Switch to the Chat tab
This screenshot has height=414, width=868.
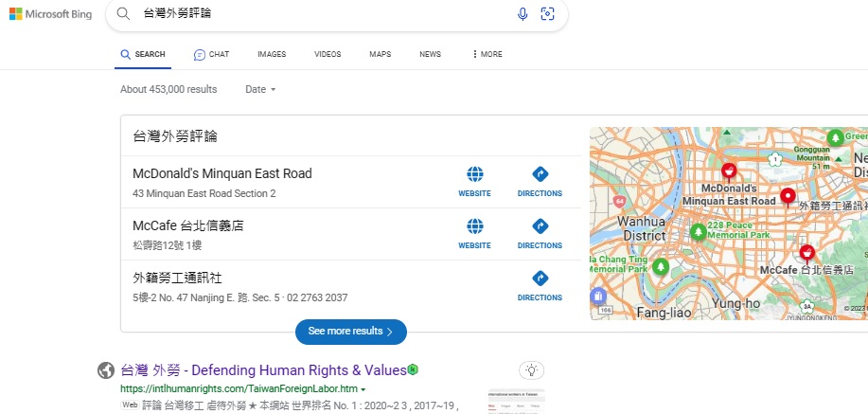211,54
